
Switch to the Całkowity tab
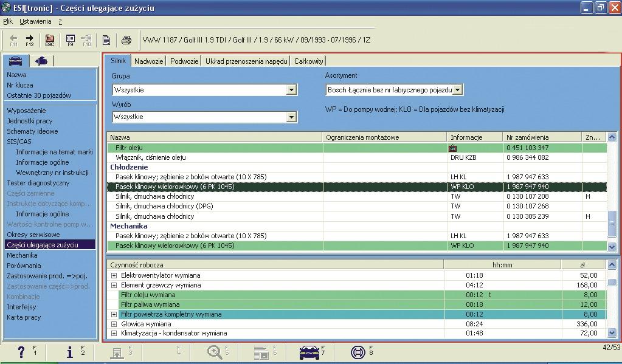click(x=308, y=61)
